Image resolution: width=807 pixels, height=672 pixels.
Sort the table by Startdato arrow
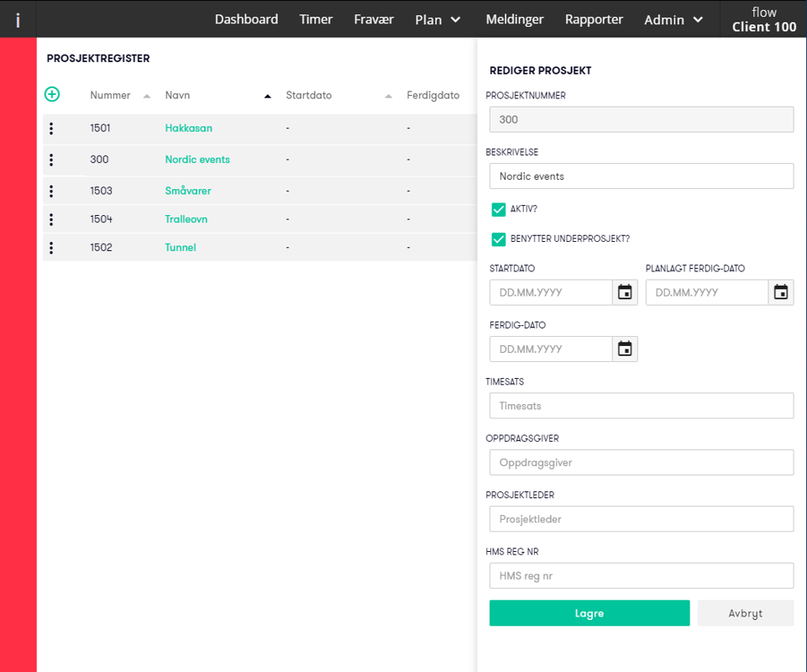389,97
